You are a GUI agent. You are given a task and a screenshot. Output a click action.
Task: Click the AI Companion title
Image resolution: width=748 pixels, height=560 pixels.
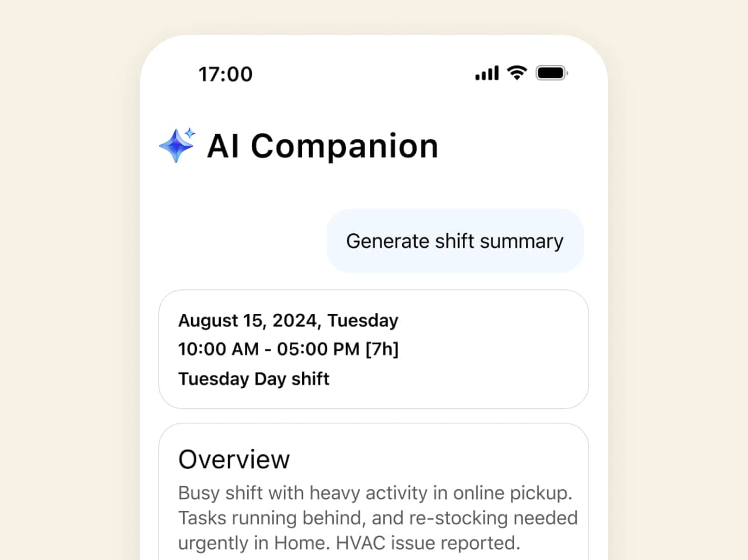(323, 146)
